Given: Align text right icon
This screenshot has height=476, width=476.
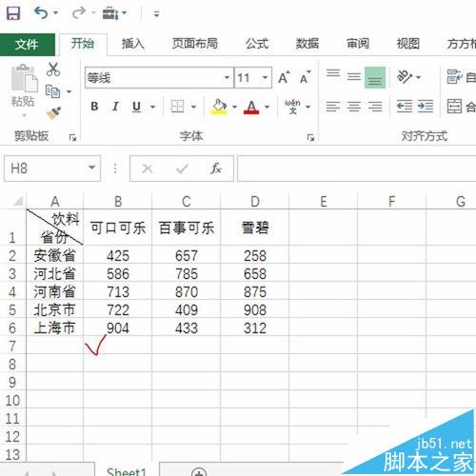Looking at the screenshot, I should click(x=375, y=107).
